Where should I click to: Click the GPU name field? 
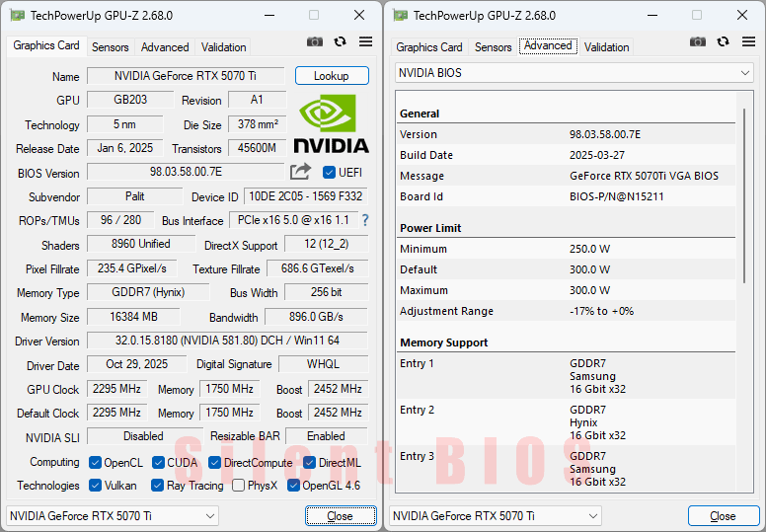[186, 76]
